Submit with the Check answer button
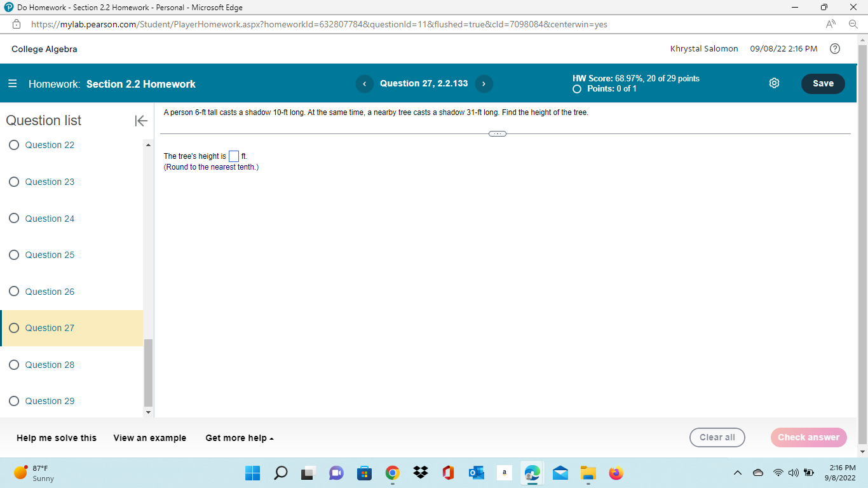 click(808, 437)
